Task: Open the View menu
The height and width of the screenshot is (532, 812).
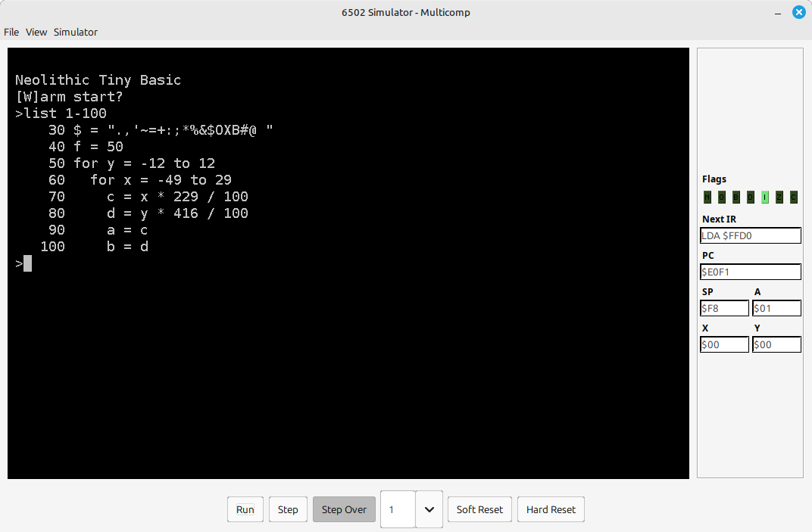Action: tap(36, 32)
